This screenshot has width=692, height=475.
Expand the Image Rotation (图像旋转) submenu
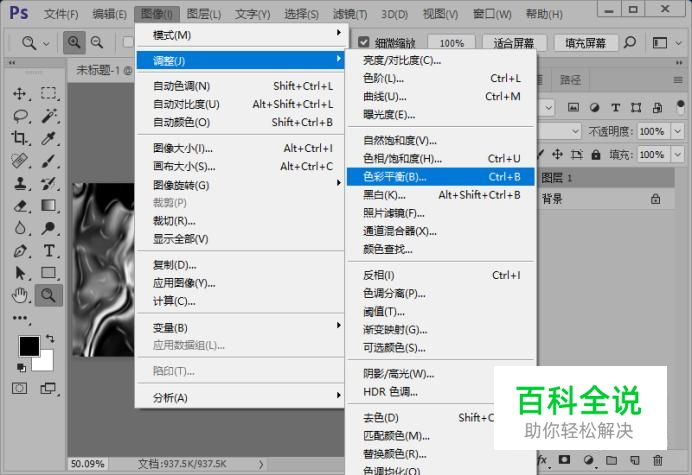click(x=240, y=185)
